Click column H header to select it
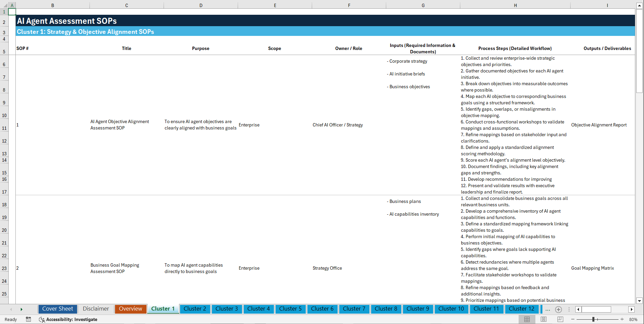644x324 pixels. [x=515, y=5]
